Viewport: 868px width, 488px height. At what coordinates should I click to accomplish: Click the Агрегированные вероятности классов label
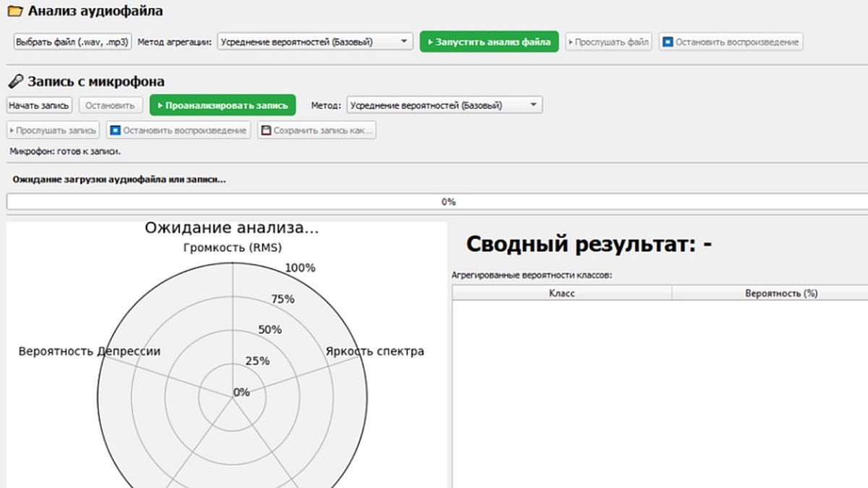tap(532, 275)
